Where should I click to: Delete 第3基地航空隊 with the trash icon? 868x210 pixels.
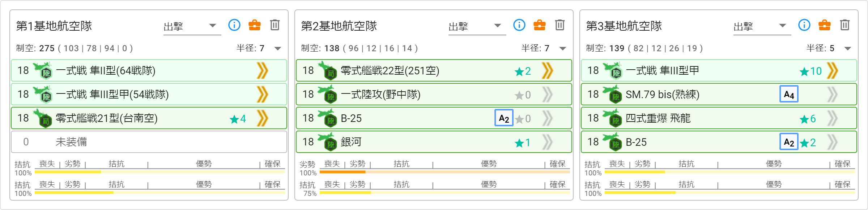point(845,25)
